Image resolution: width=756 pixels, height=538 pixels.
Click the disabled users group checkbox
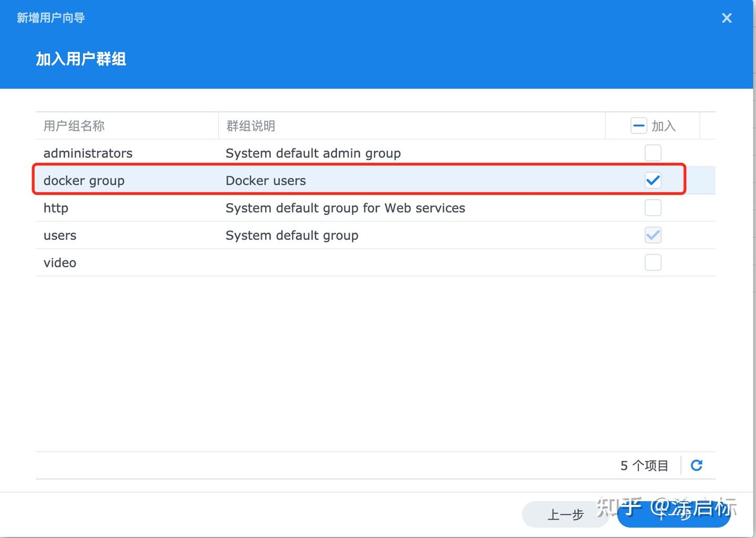click(653, 235)
